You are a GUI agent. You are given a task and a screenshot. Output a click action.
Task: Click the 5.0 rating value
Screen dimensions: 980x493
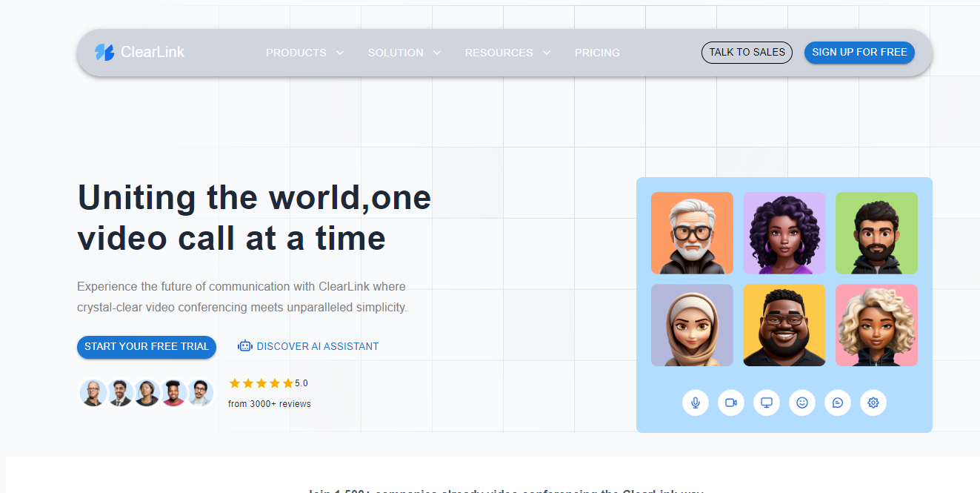(x=301, y=383)
